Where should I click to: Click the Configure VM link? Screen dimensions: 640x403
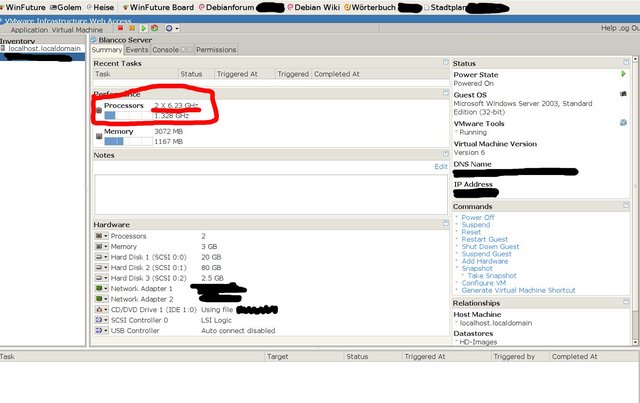pos(484,283)
